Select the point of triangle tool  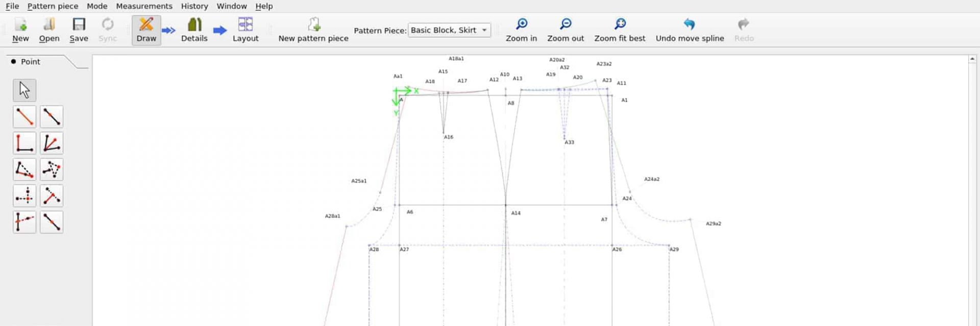[52, 169]
